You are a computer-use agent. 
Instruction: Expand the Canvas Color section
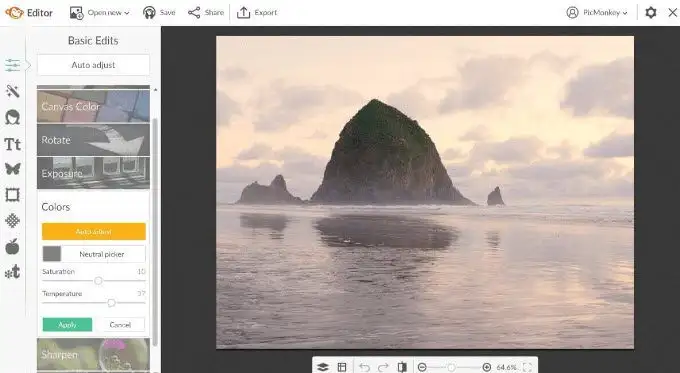tap(93, 105)
